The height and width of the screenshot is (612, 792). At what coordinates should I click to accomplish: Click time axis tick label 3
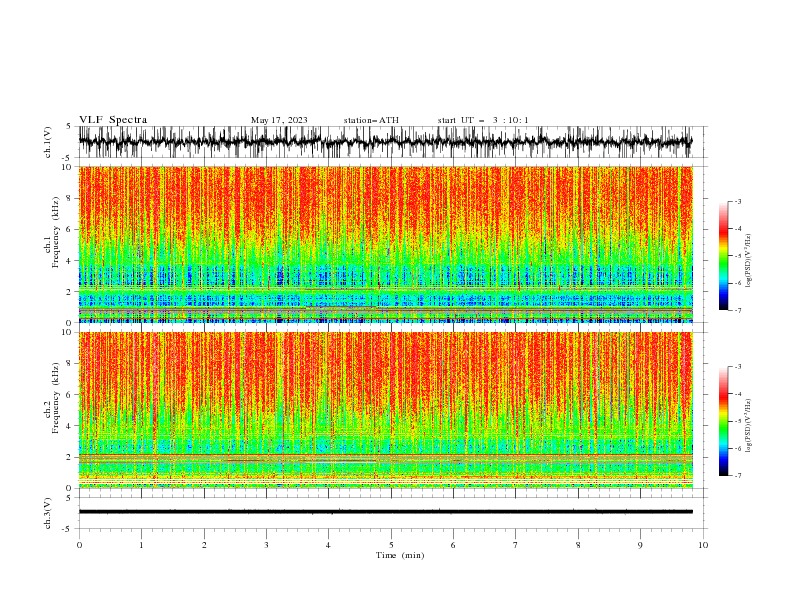point(266,545)
